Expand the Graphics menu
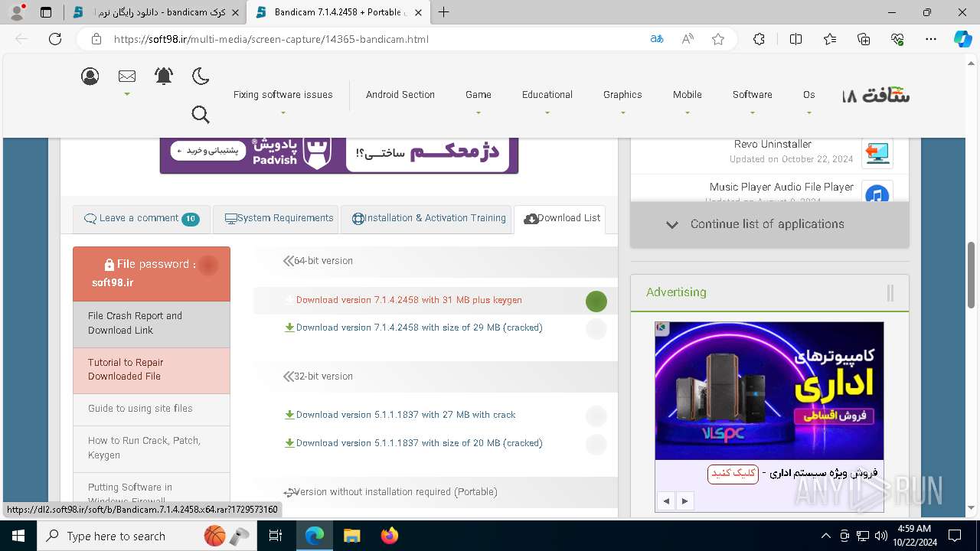The height and width of the screenshot is (551, 980). (x=622, y=95)
